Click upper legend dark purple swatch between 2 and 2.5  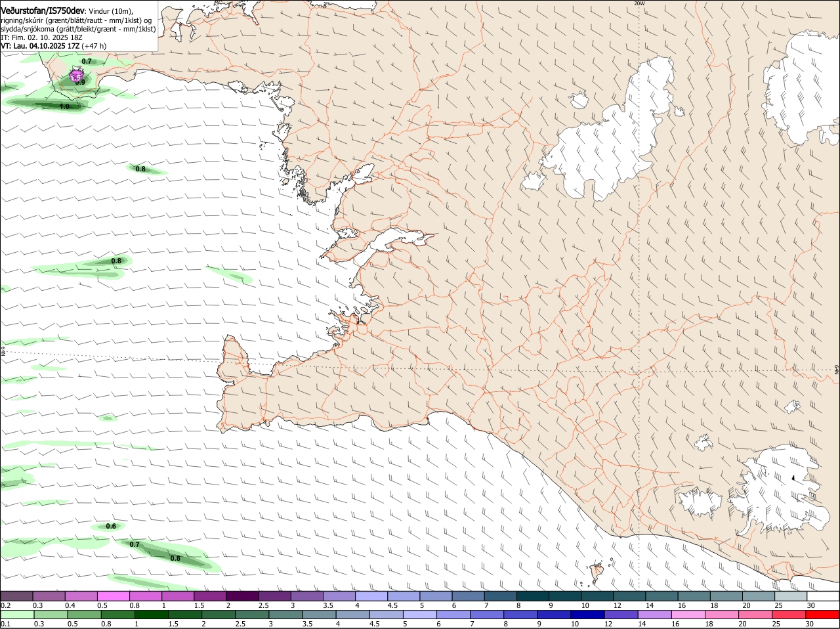[x=241, y=596]
